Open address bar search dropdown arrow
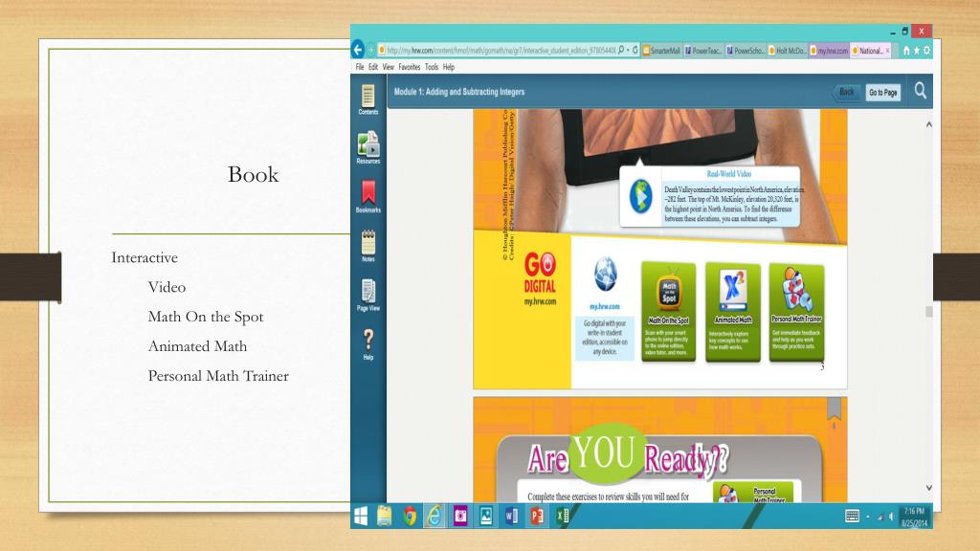Viewport: 980px width, 551px height. pos(628,50)
